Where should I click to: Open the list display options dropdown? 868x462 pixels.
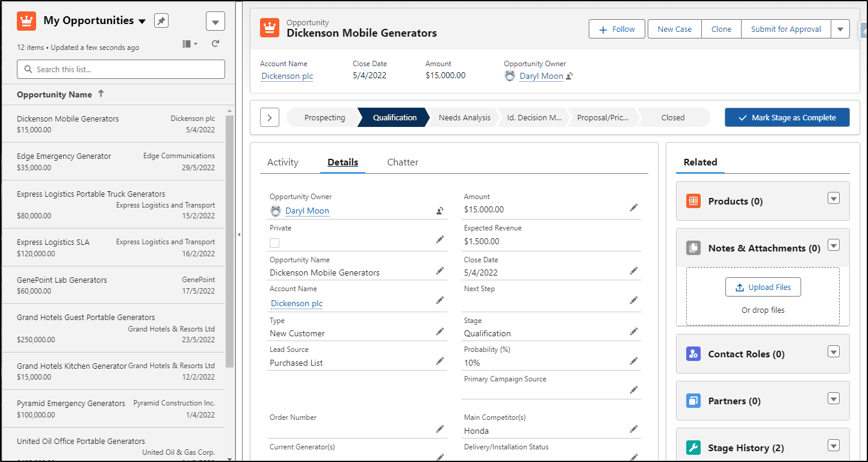190,44
